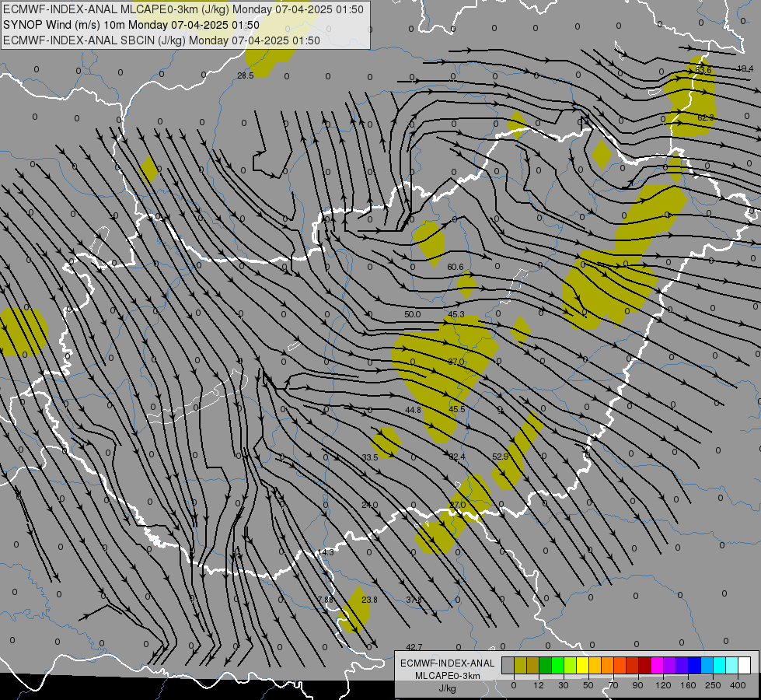
Task: Click the map value 60.6
Action: coord(456,268)
